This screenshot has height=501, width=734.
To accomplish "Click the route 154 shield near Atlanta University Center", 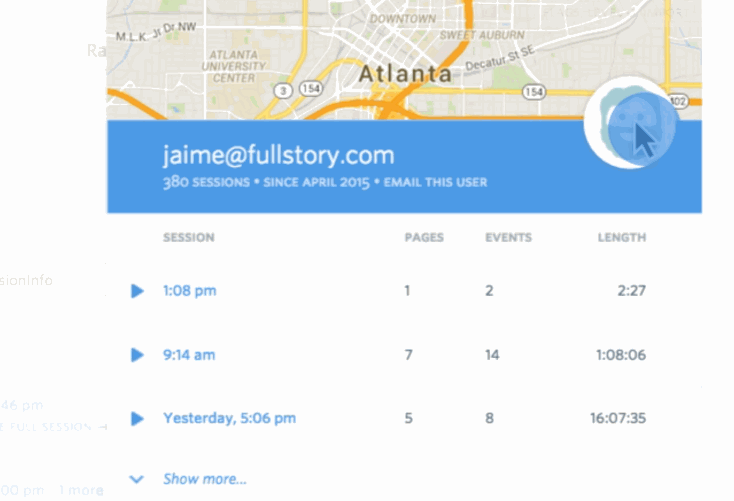I will (311, 88).
